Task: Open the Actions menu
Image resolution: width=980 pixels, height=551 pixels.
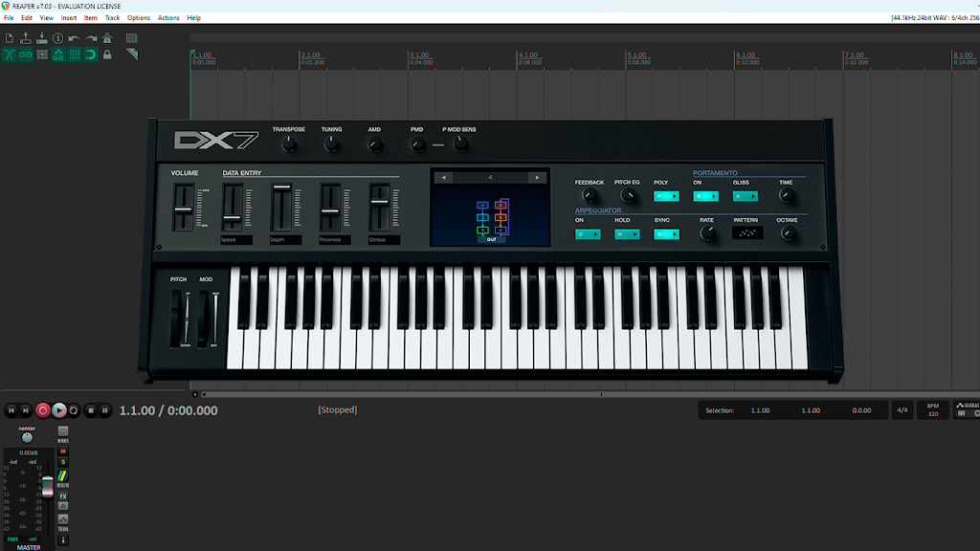Action: pyautogui.click(x=168, y=18)
